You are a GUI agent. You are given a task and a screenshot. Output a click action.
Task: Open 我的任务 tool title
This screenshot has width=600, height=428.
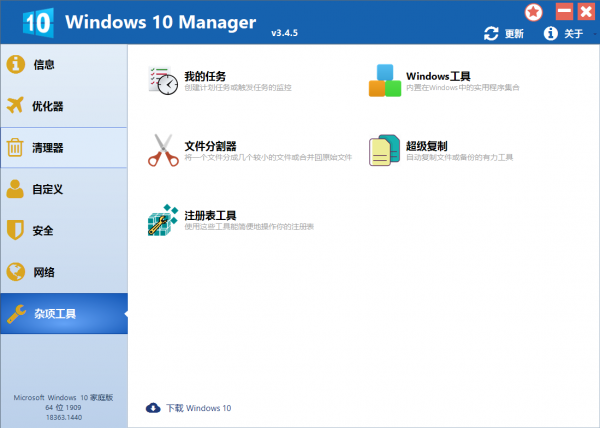click(205, 76)
